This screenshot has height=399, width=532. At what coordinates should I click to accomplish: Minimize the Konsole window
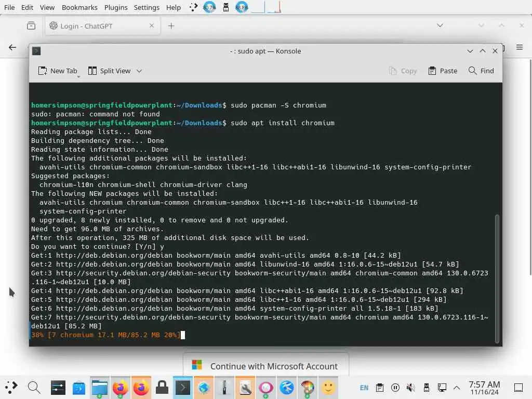click(x=470, y=51)
